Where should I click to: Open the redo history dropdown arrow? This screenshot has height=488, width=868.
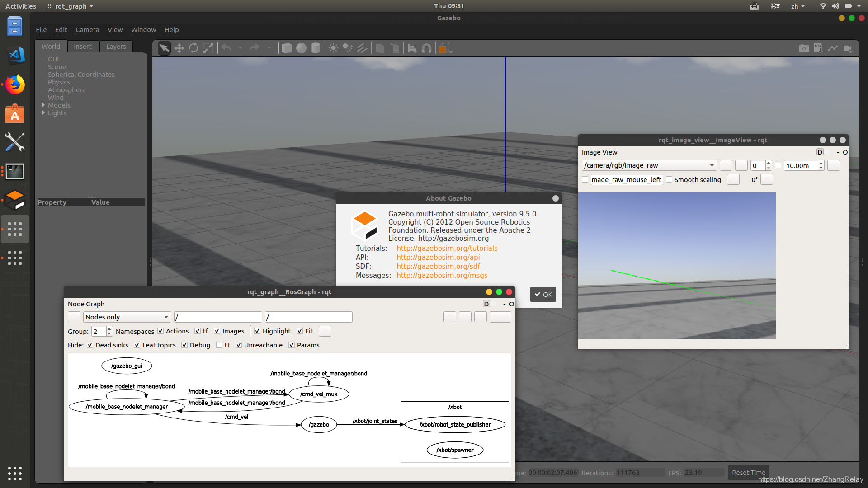269,48
